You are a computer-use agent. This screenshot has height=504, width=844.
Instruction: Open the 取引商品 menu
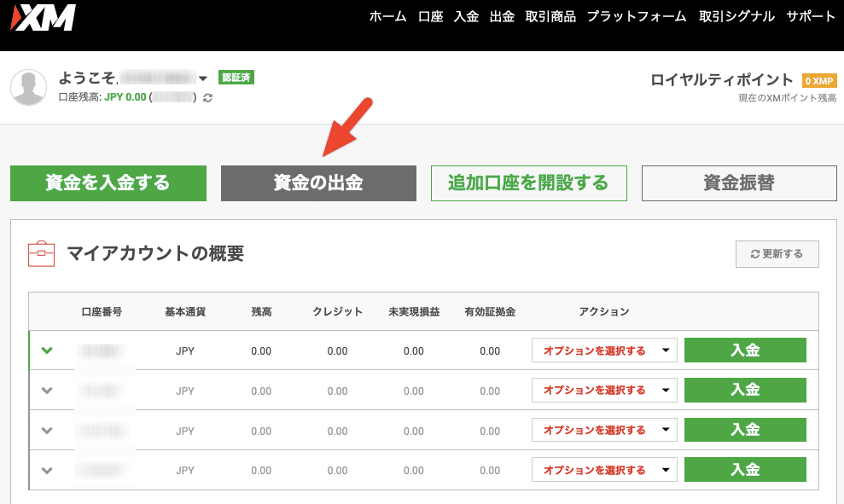click(550, 17)
